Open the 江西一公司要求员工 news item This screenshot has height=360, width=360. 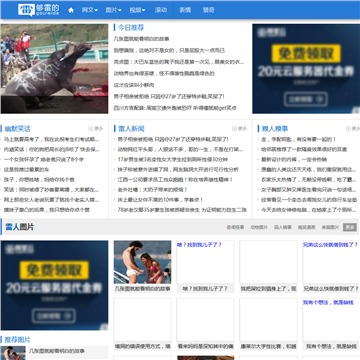(x=175, y=179)
